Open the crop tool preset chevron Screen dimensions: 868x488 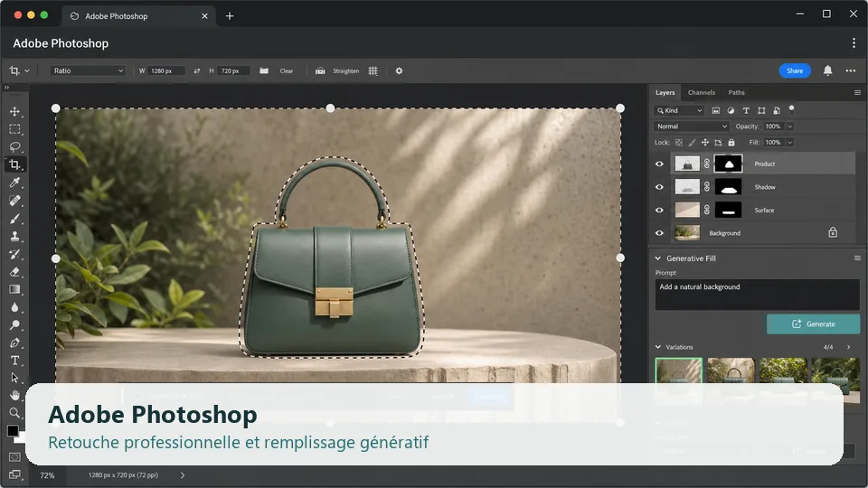26,70
